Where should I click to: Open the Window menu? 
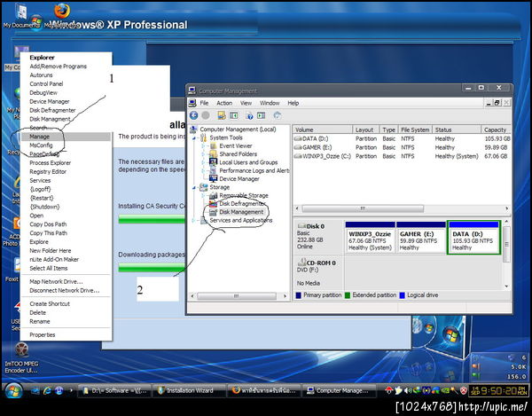click(x=270, y=103)
